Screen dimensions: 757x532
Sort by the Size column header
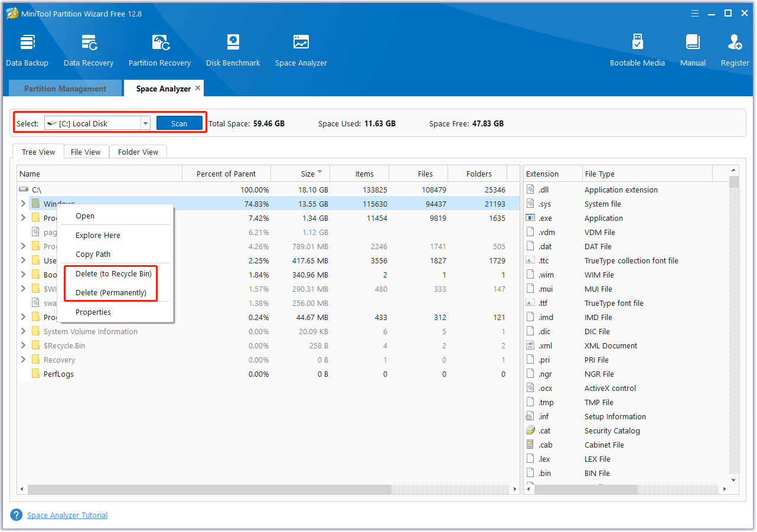[x=300, y=174]
